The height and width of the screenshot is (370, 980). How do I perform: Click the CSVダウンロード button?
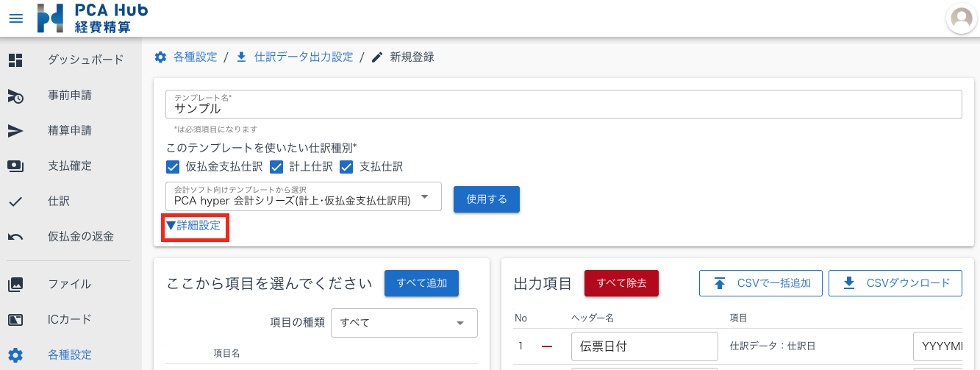(895, 283)
